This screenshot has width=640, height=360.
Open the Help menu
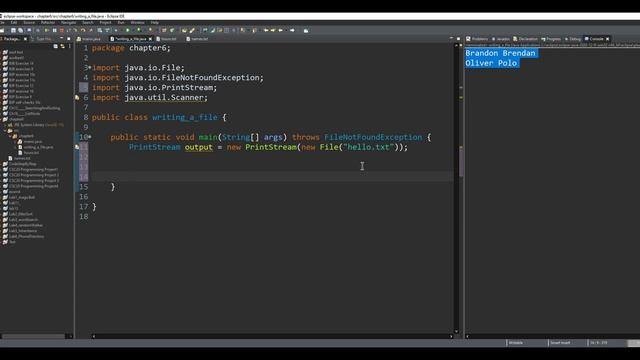click(x=155, y=22)
